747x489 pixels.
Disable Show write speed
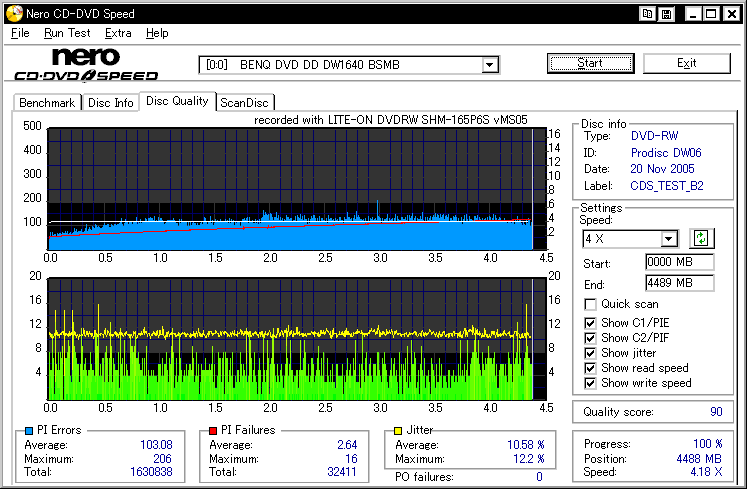[591, 383]
